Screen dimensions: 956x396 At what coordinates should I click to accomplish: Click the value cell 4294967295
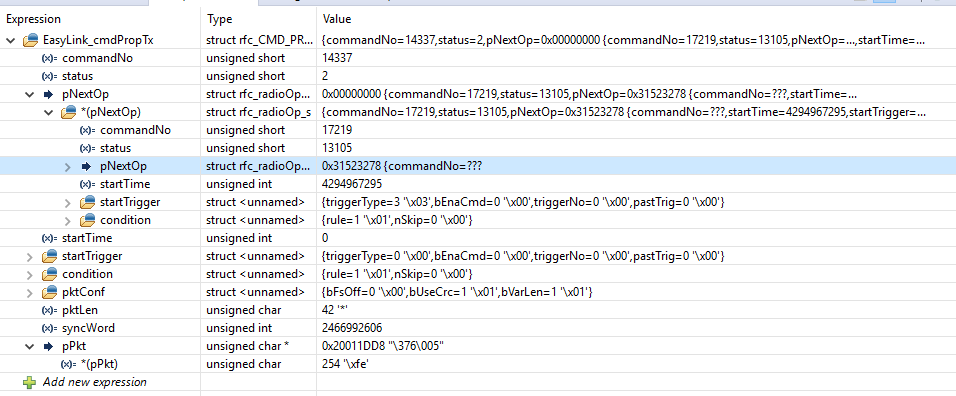[x=352, y=184]
